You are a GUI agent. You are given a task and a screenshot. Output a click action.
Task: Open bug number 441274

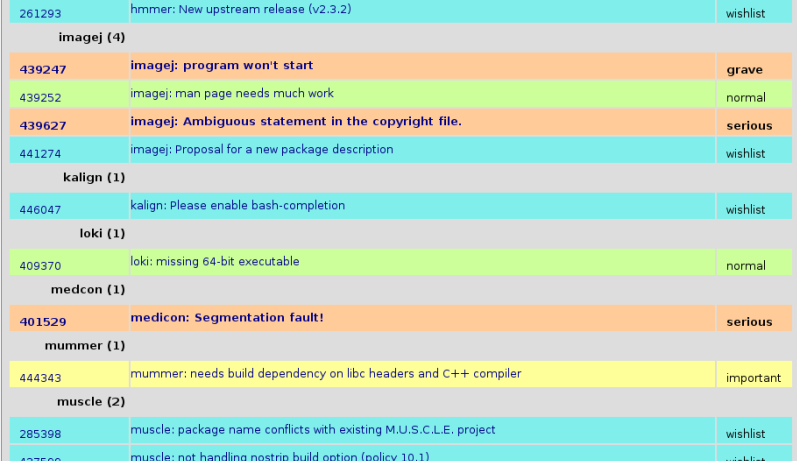click(40, 153)
